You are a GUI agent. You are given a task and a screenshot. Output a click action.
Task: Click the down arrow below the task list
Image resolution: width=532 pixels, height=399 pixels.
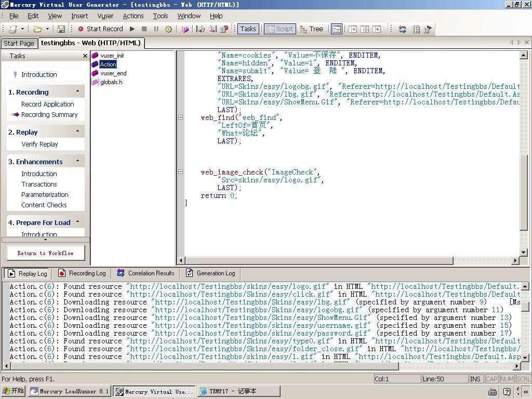[x=46, y=240]
